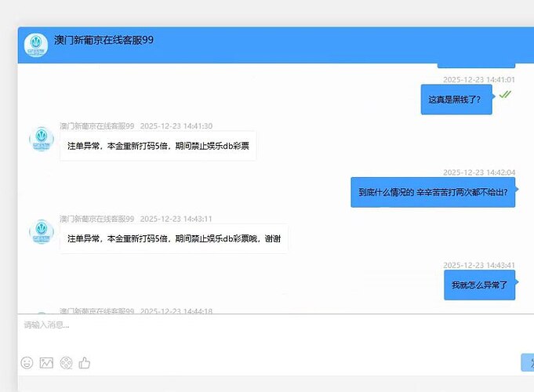Screen dimensions: 534x392
Task: Click the thumbs-up rating icon
Action: [85, 362]
